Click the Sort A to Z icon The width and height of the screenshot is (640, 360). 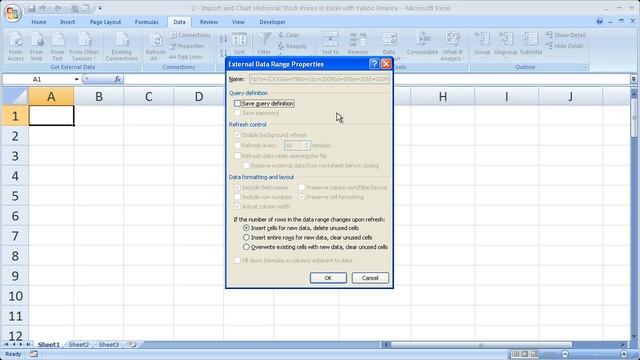pos(223,39)
